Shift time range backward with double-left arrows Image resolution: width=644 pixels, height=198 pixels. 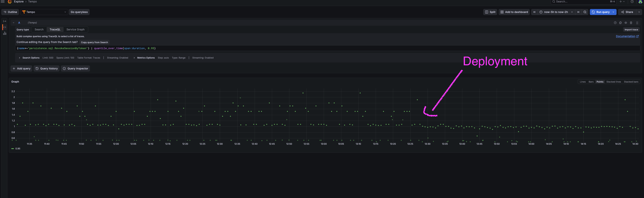point(534,12)
